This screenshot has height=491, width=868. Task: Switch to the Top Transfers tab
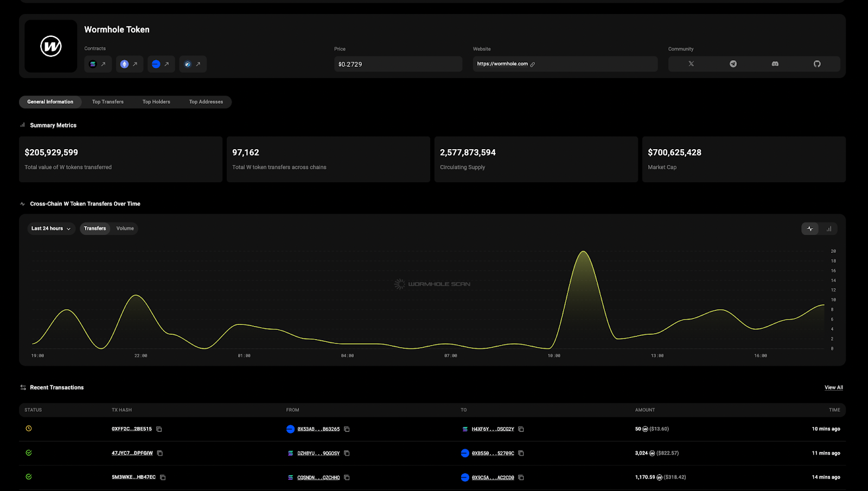coord(108,102)
